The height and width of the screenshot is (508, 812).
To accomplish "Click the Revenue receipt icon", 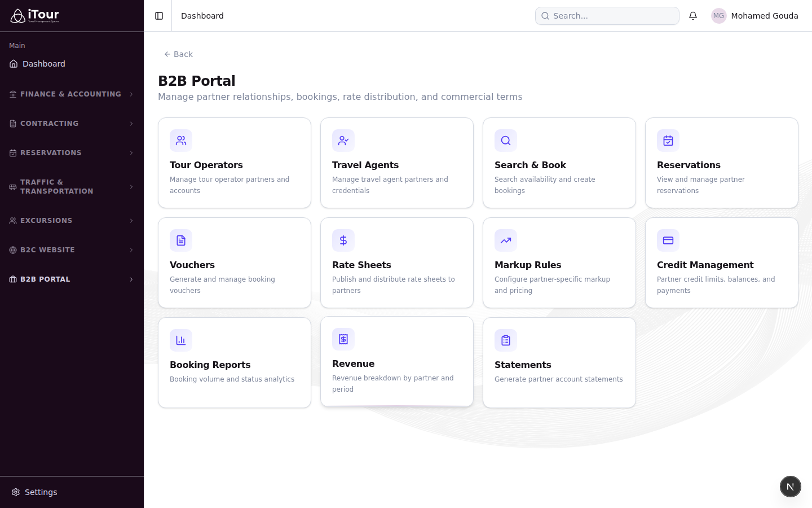I will [x=343, y=339].
